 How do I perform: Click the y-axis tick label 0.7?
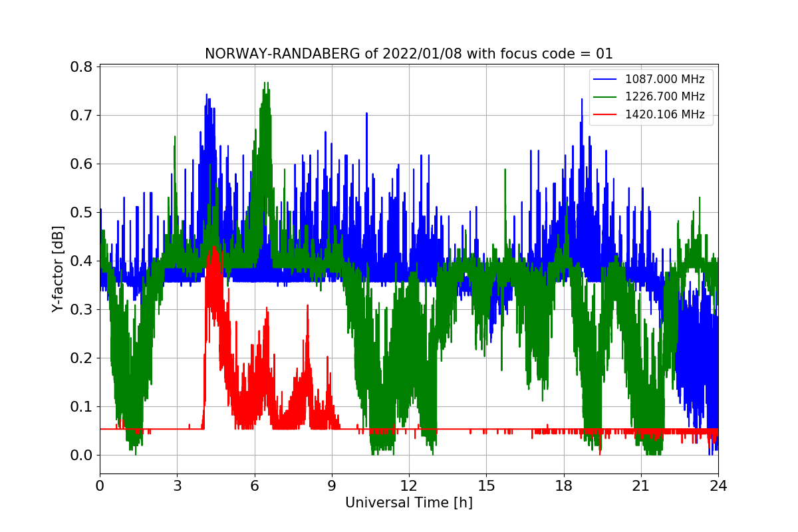tap(82, 116)
